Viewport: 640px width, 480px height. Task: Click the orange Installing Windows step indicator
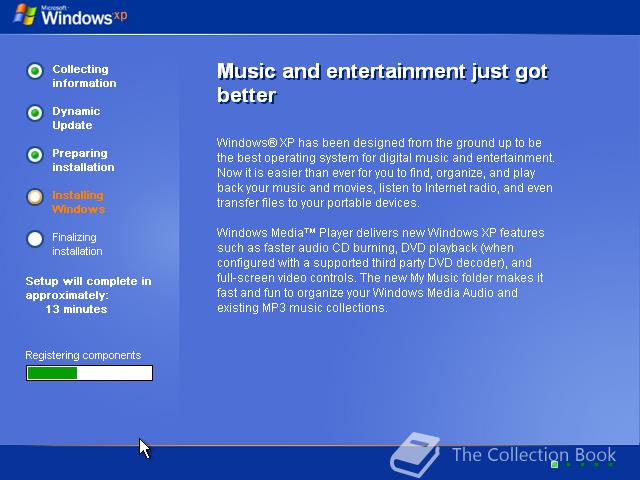(35, 197)
